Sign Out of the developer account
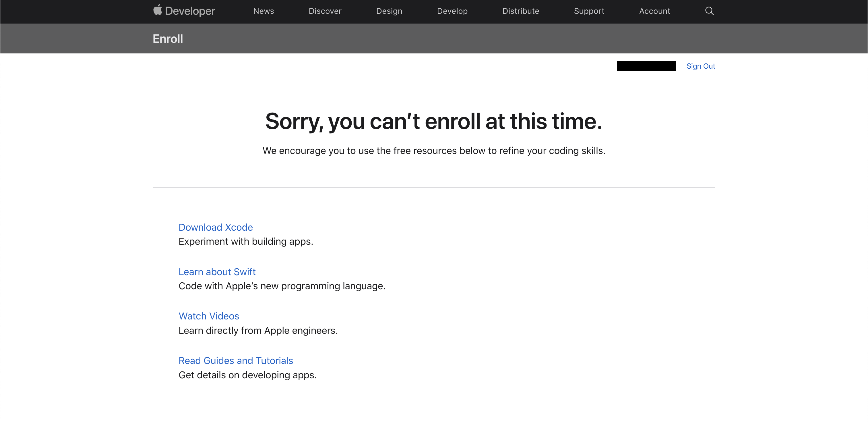 (x=701, y=66)
